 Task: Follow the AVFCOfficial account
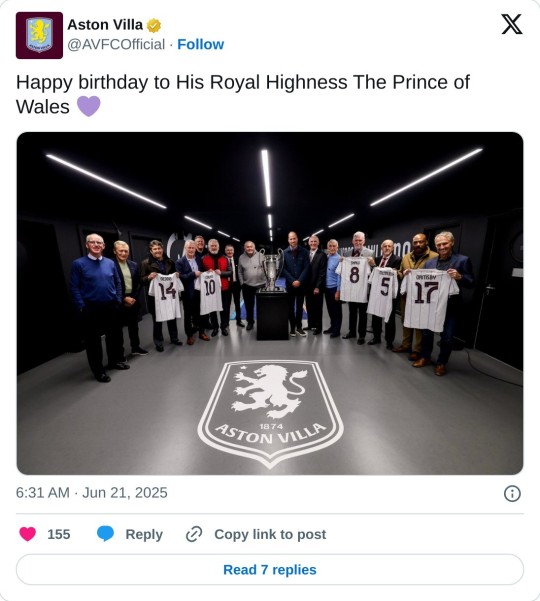[200, 44]
